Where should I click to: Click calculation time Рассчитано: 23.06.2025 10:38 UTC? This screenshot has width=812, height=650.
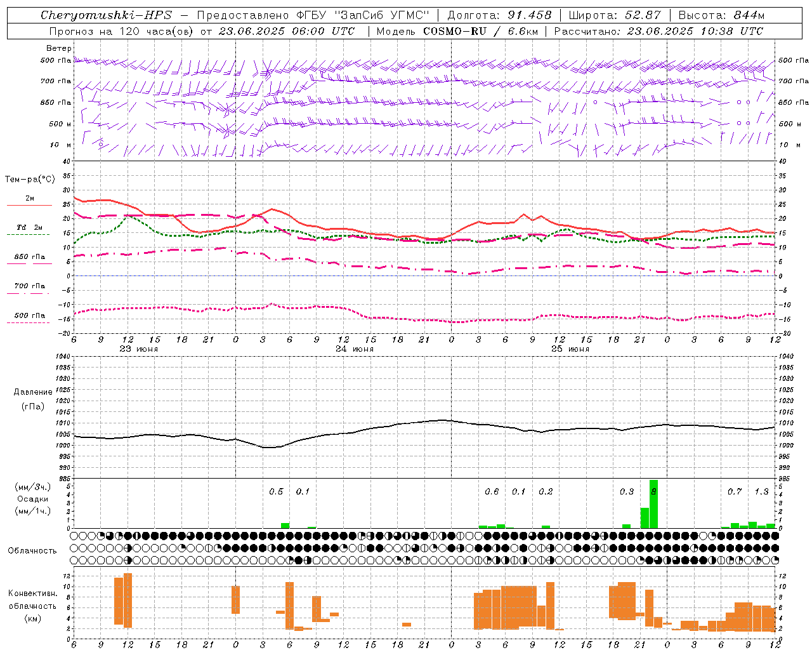[658, 31]
